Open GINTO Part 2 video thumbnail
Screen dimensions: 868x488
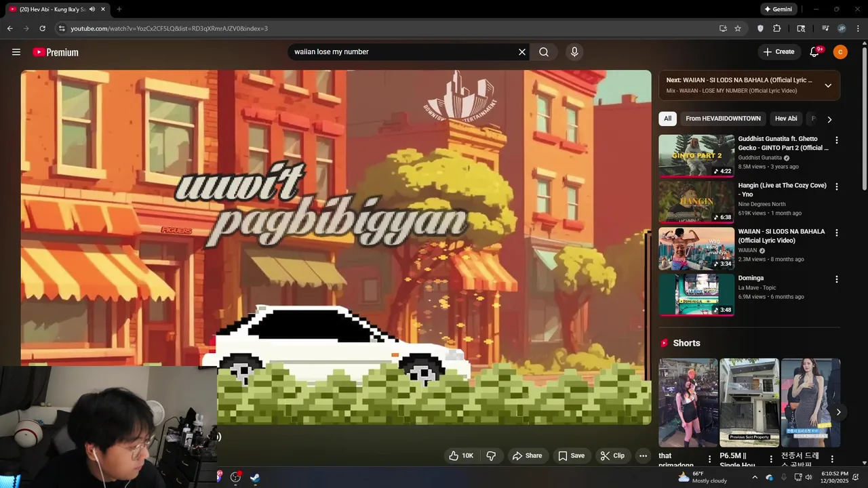tap(696, 156)
